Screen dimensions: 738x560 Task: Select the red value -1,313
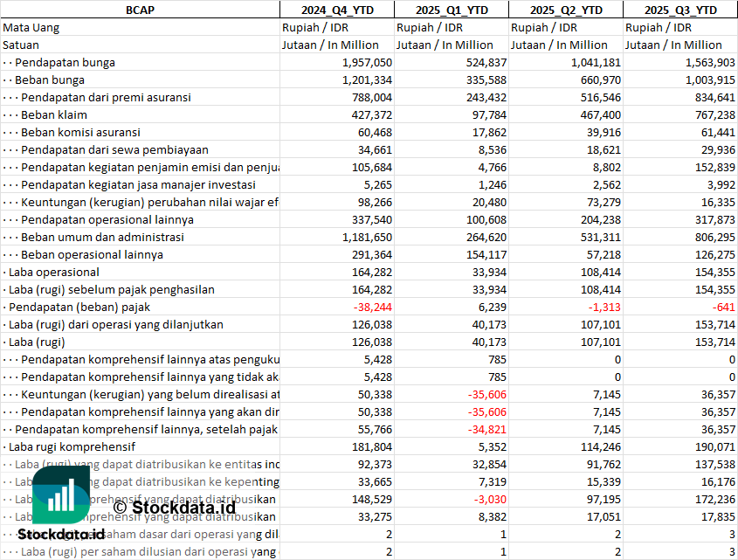click(x=604, y=307)
